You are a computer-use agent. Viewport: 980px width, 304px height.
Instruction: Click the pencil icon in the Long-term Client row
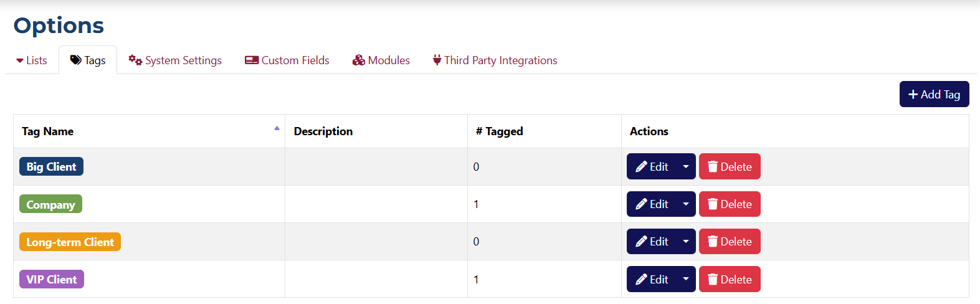(641, 242)
